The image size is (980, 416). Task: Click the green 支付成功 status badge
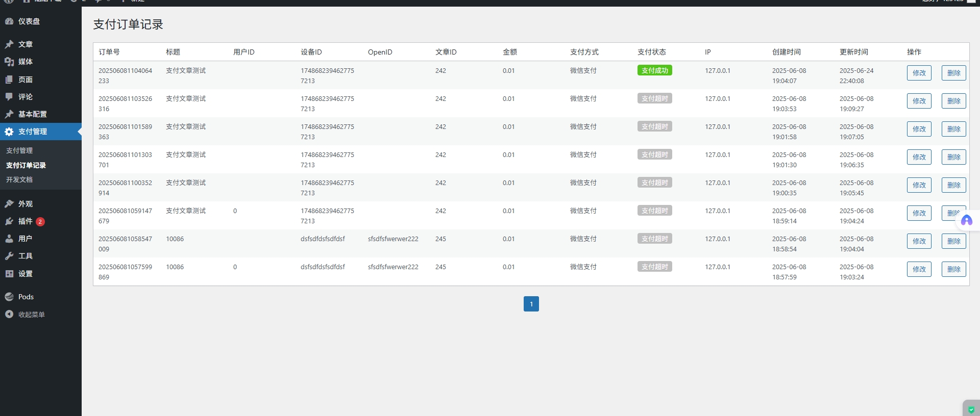tap(654, 70)
